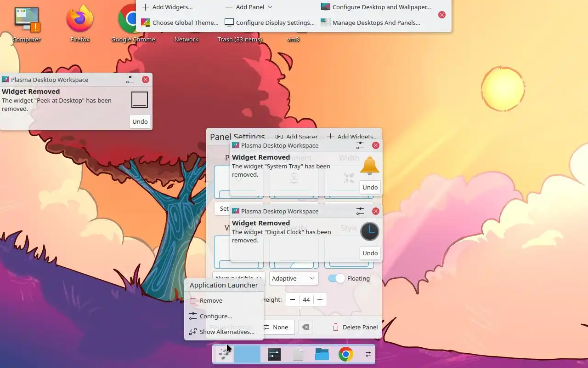Image resolution: width=588 pixels, height=368 pixels.
Task: Open the Always visible dropdown
Action: point(238,278)
